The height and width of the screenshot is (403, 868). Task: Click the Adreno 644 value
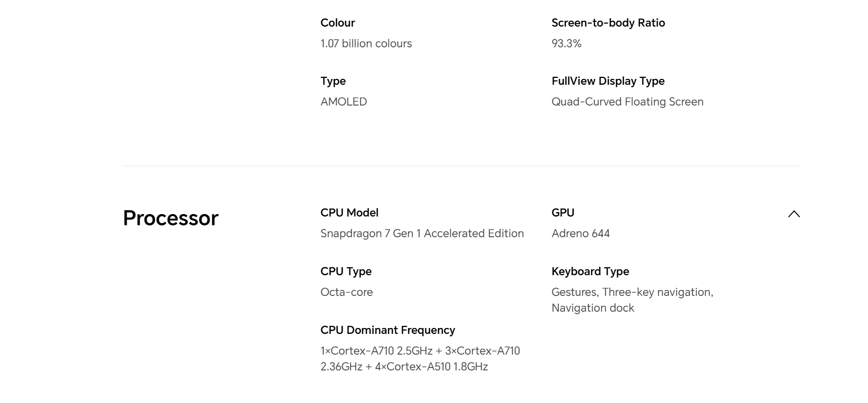[x=580, y=233]
